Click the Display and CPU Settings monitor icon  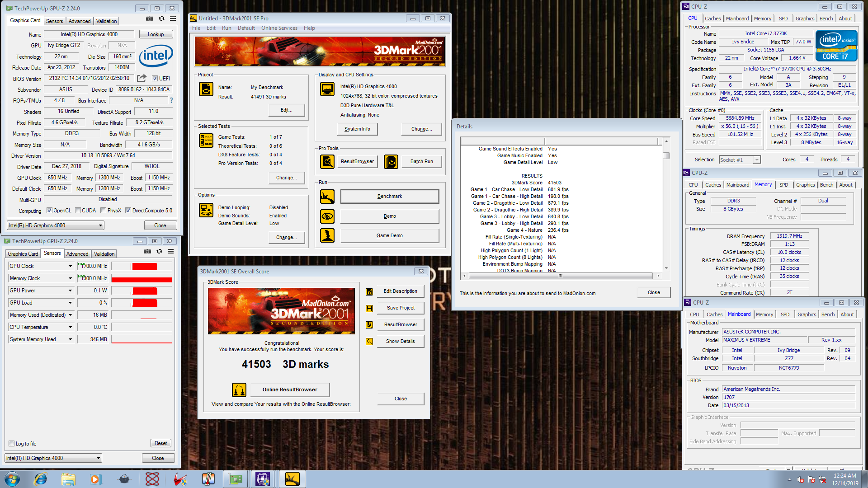pyautogui.click(x=327, y=89)
